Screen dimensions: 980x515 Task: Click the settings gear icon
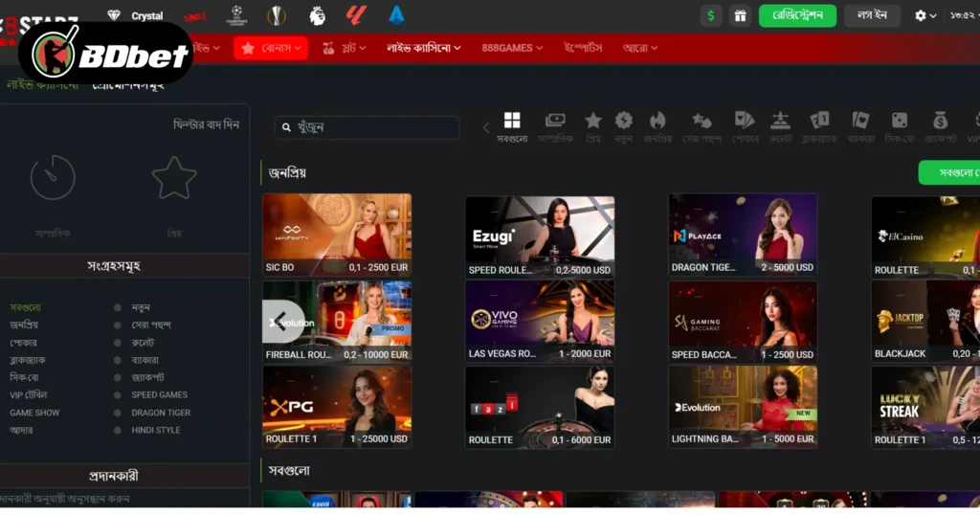920,15
